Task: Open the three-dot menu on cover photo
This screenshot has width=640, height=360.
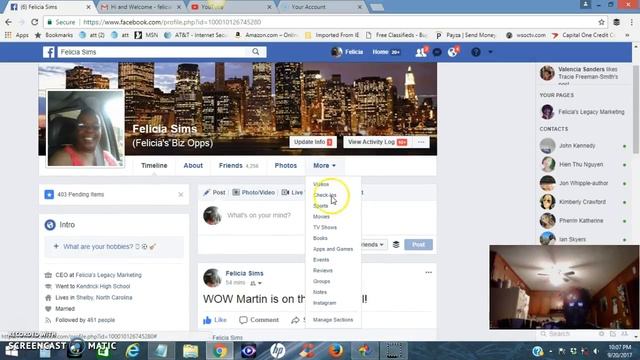Action: (x=421, y=142)
